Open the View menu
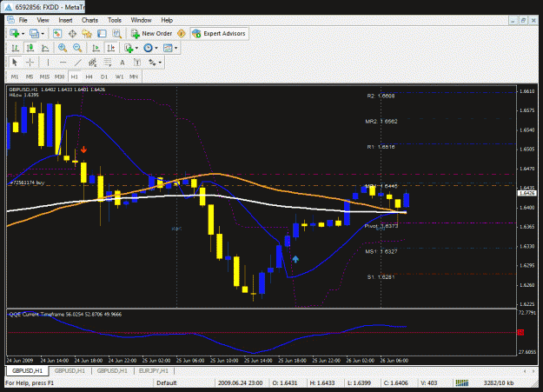The width and height of the screenshot is (543, 392). click(43, 20)
